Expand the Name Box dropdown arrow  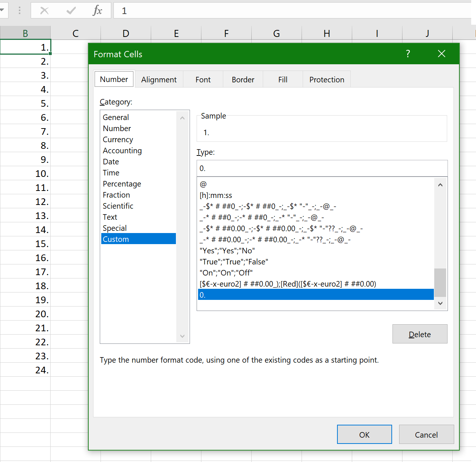click(2, 10)
